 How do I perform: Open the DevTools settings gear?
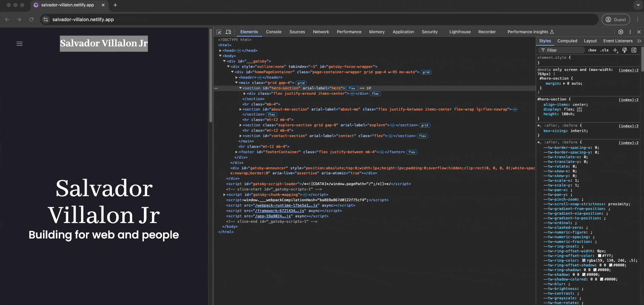pos(621,32)
